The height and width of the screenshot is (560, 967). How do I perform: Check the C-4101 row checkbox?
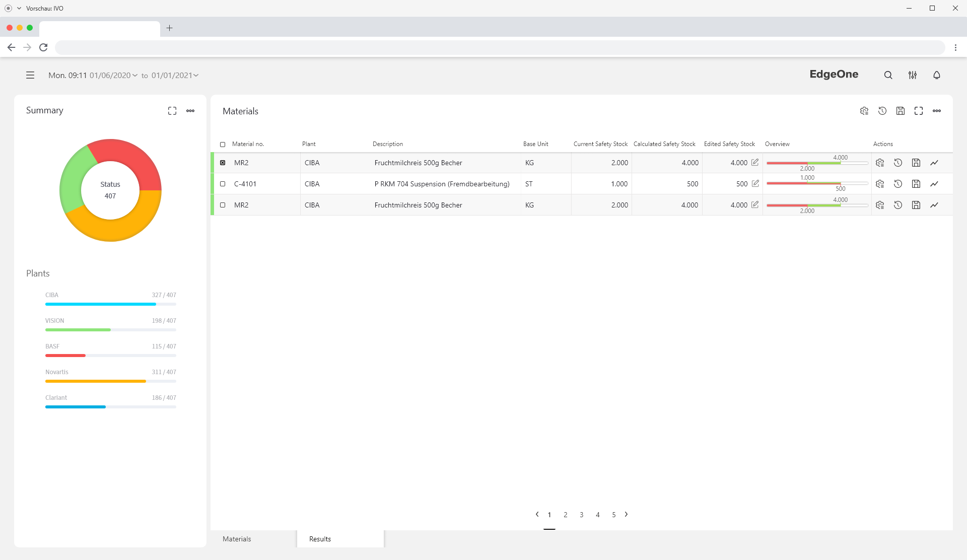point(223,184)
